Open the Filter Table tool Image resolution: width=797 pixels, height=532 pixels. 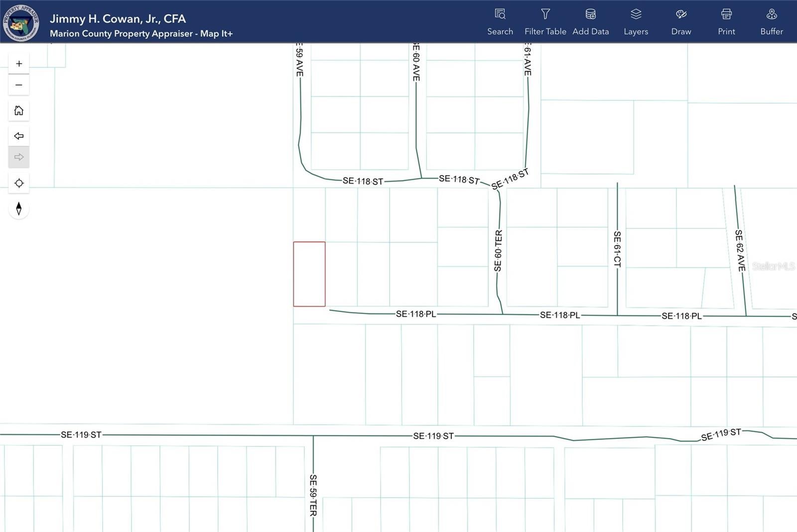(545, 22)
